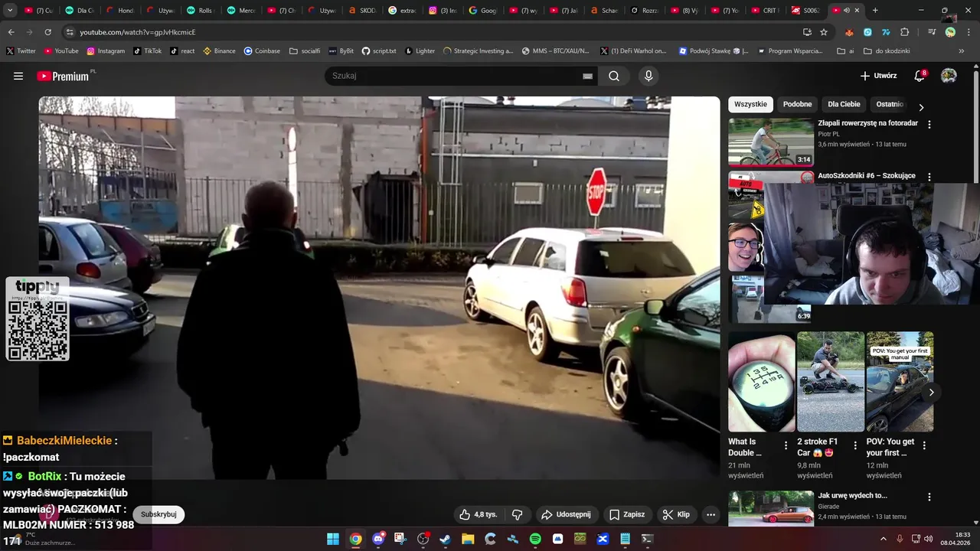Click the Utwórz create button
The width and height of the screenshot is (980, 551).
click(x=878, y=76)
